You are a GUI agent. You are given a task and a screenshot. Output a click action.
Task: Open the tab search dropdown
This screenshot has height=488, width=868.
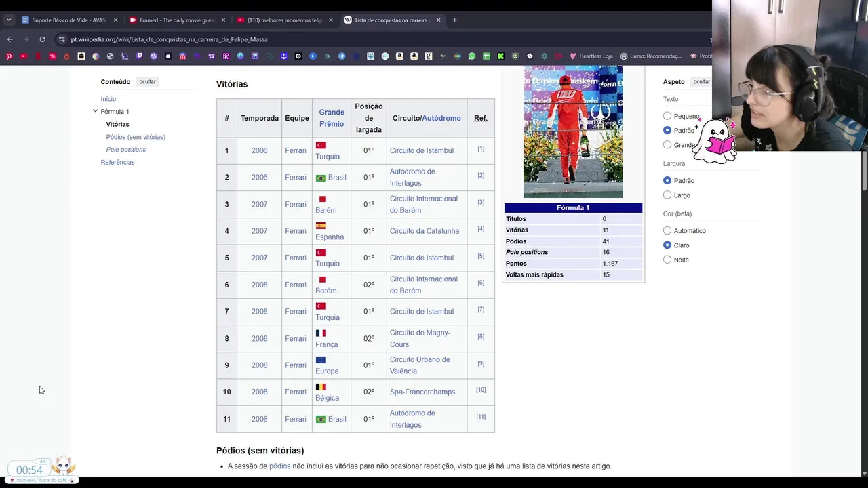(9, 20)
